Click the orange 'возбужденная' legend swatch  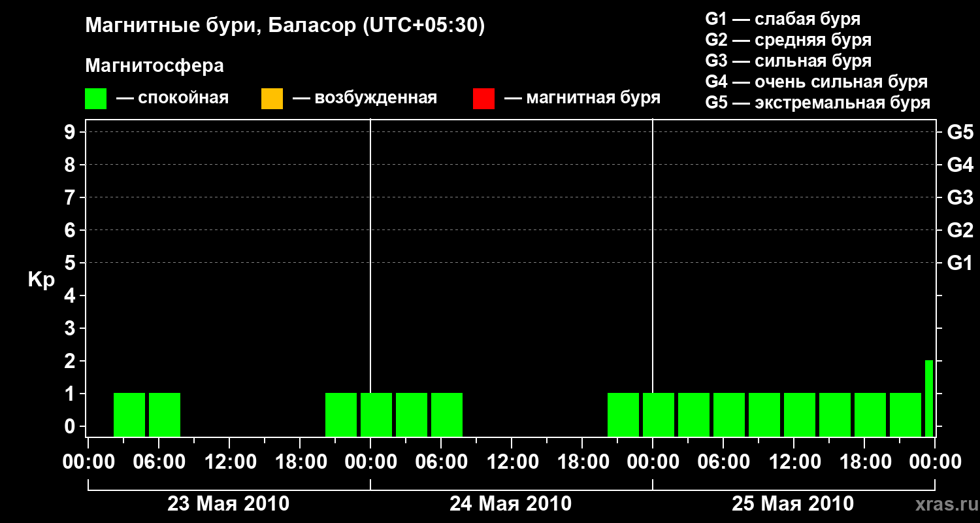pos(272,99)
